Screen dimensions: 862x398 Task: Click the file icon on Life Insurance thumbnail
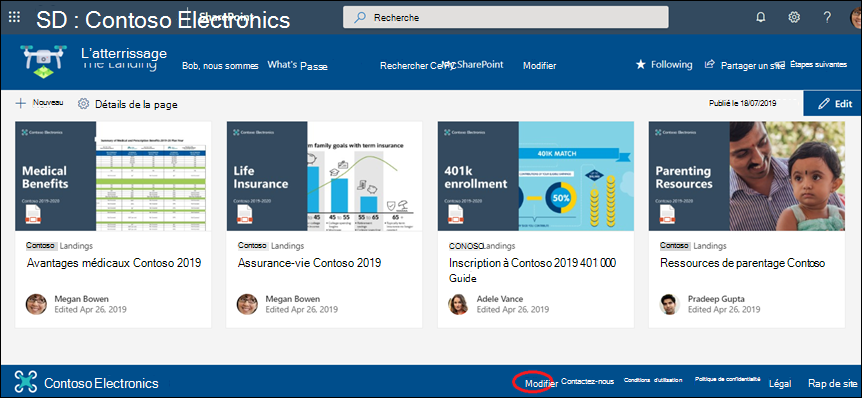point(244,214)
